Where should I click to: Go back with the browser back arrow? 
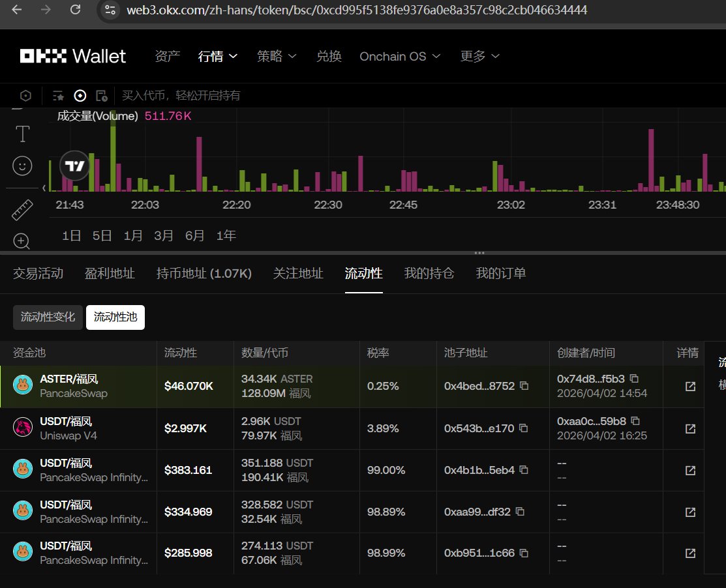point(17,10)
